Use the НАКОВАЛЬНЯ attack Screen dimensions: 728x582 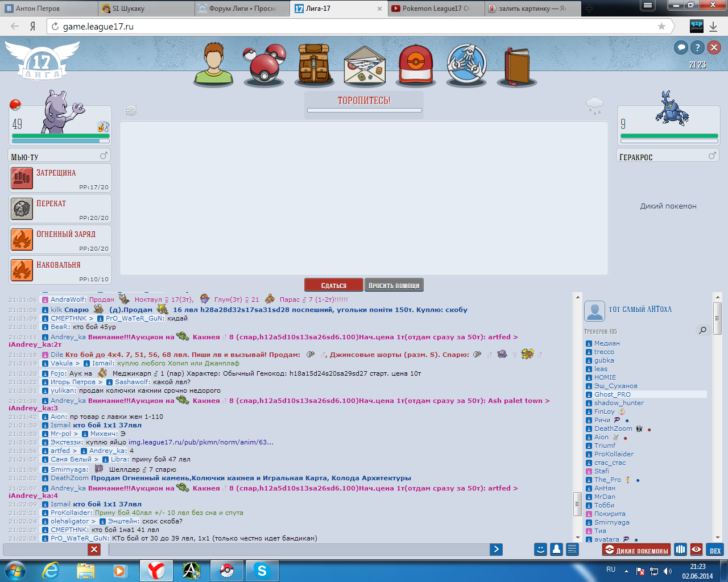60,270
